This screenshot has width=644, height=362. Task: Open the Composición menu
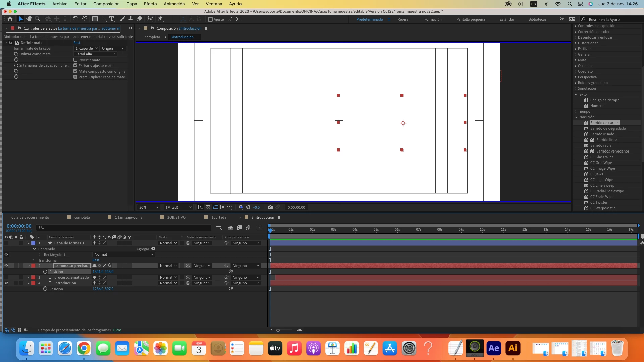coord(106,4)
